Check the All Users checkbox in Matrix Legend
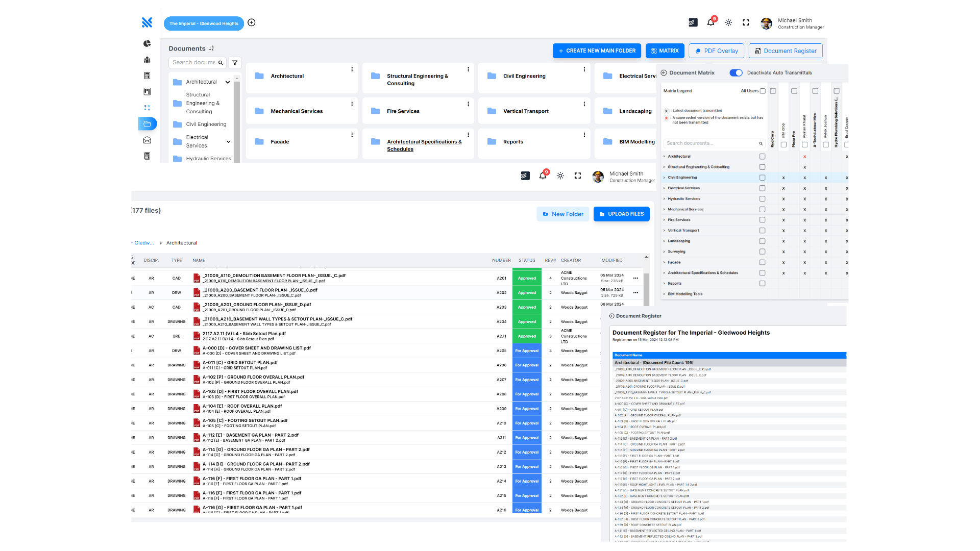980x551 pixels. [763, 91]
